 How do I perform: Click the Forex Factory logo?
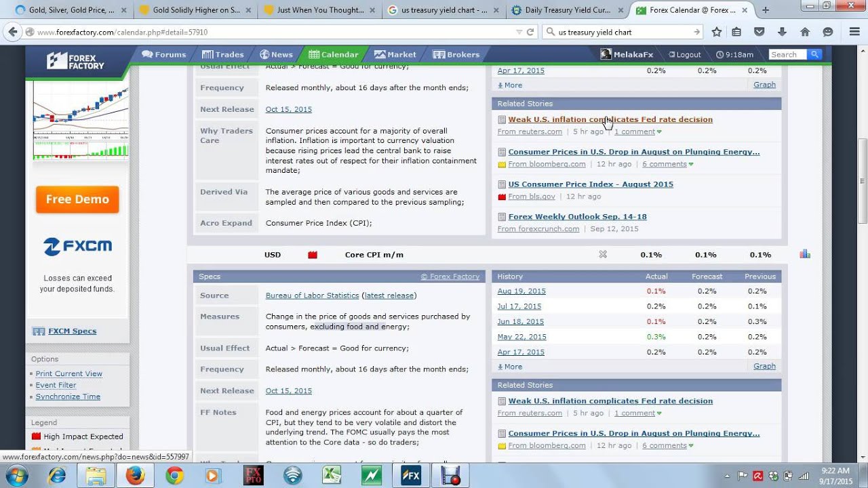pos(75,61)
